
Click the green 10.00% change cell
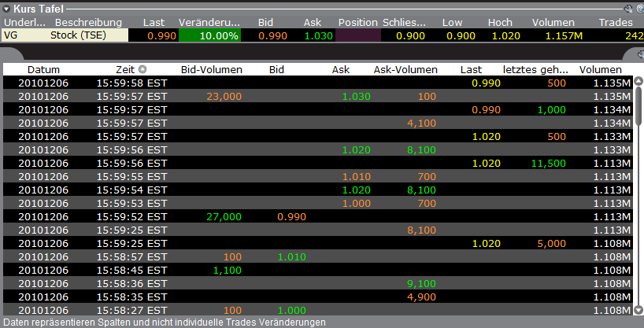[x=209, y=35]
